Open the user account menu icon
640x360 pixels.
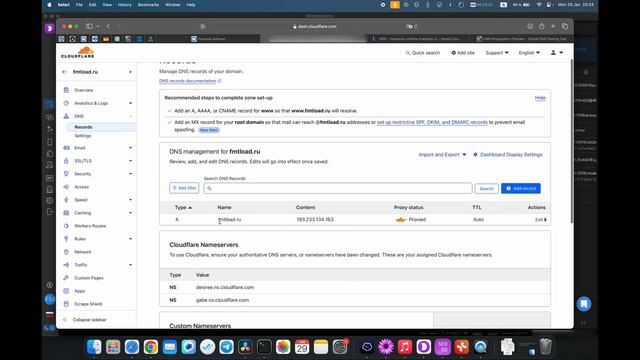557,53
